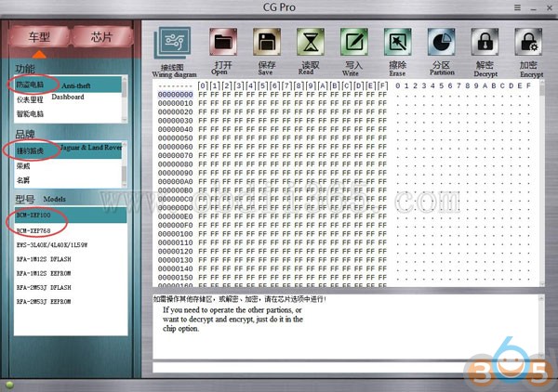This screenshot has height=392, width=558.
Task: Select 名爵 brand entry
Action: tap(68, 180)
